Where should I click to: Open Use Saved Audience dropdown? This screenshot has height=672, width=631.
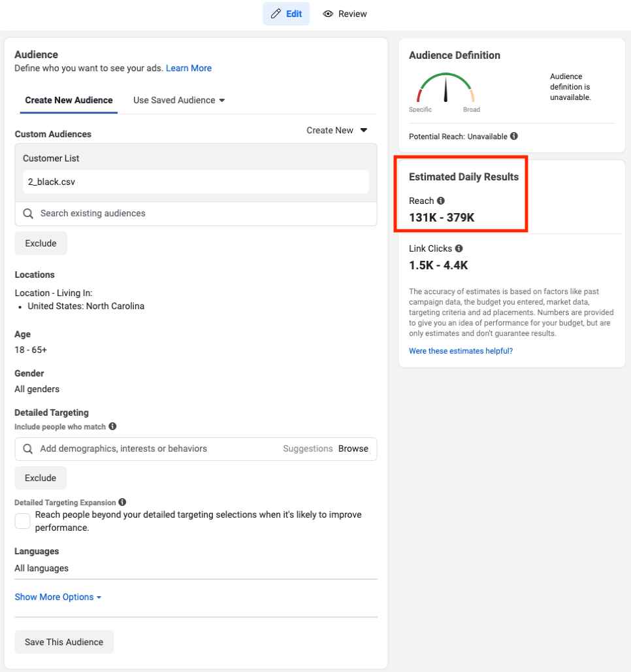tap(179, 100)
